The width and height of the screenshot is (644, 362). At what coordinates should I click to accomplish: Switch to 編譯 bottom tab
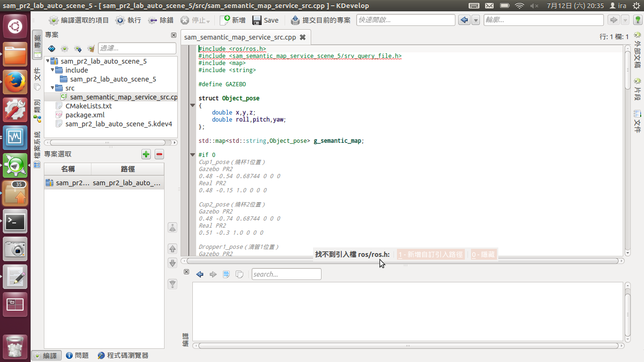(x=47, y=355)
